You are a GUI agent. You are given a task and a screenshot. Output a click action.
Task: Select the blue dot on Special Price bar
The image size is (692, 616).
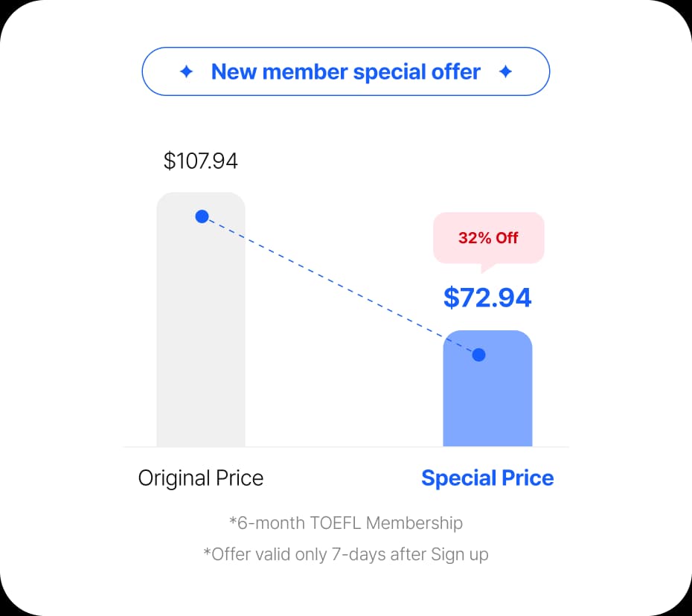[478, 355]
